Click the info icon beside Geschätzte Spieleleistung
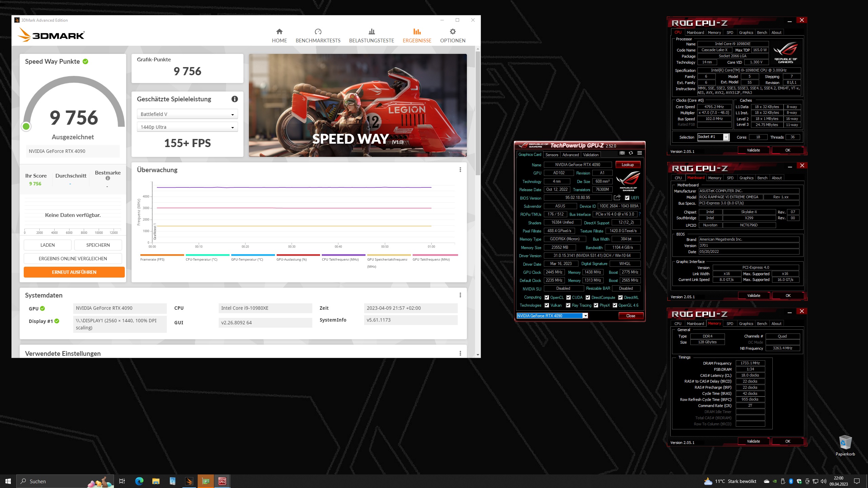Viewport: 868px width, 488px height. tap(235, 99)
